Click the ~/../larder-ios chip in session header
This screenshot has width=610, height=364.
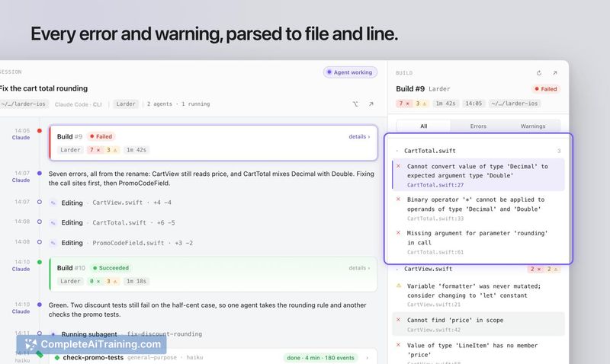24,104
